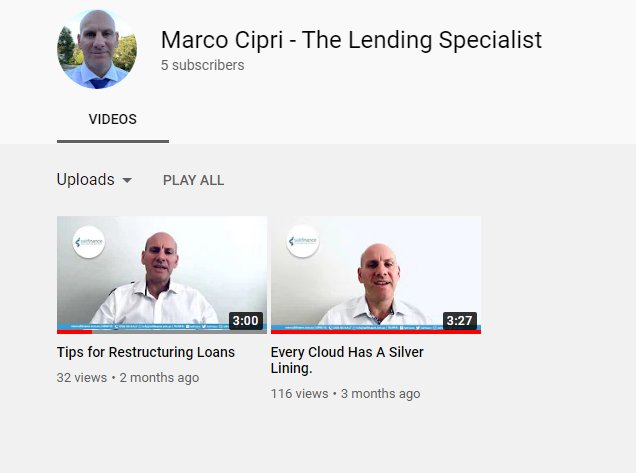Open the Every Cloud Has A Silver Lining title

pyautogui.click(x=347, y=360)
